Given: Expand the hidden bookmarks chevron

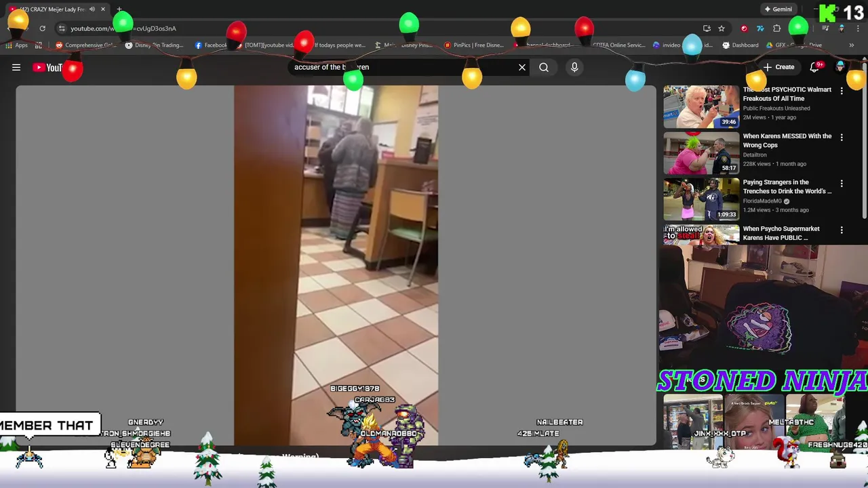Looking at the screenshot, I should [x=851, y=45].
